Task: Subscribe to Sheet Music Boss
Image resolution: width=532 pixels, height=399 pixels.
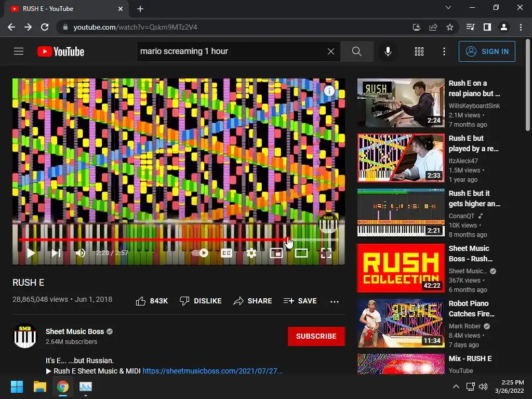Action: tap(316, 336)
